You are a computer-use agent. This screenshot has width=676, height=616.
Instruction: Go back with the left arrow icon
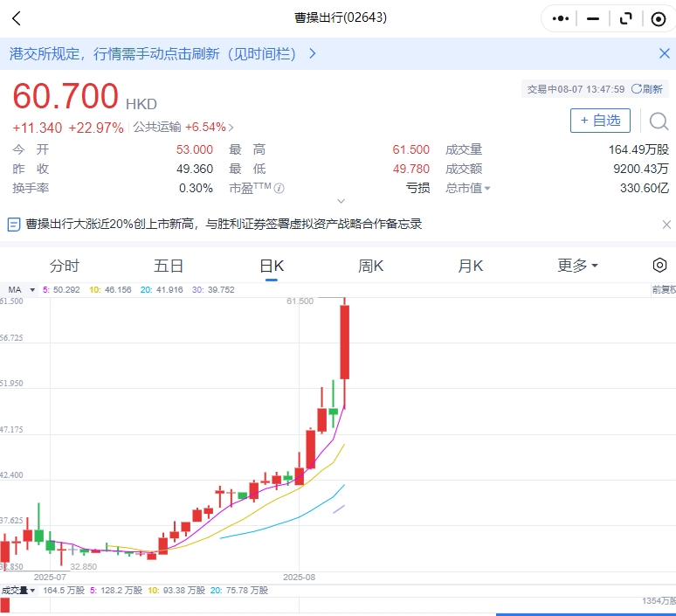click(x=17, y=18)
